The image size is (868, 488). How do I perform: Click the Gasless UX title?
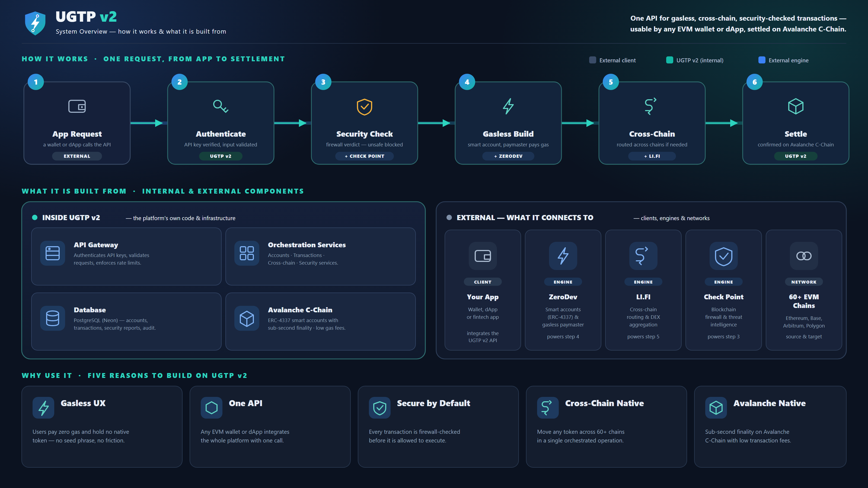tap(83, 403)
